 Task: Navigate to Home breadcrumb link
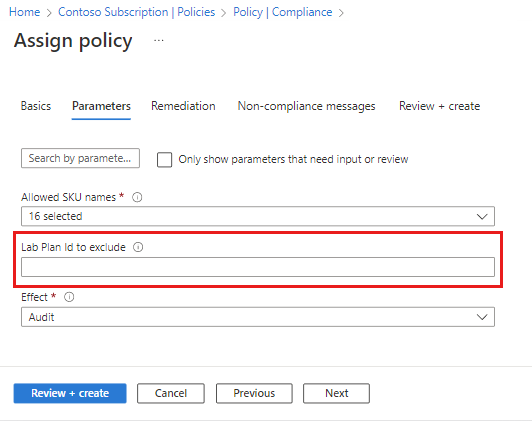click(24, 12)
